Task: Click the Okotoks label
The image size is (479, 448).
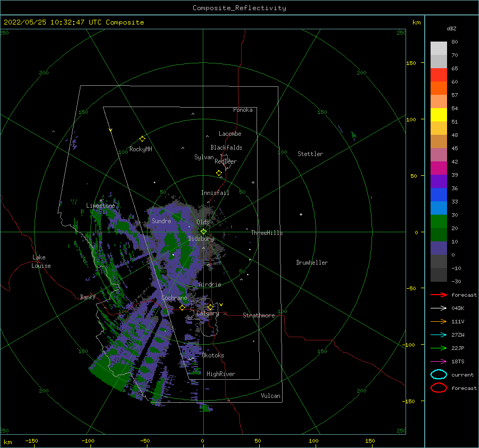Action: pyautogui.click(x=213, y=355)
